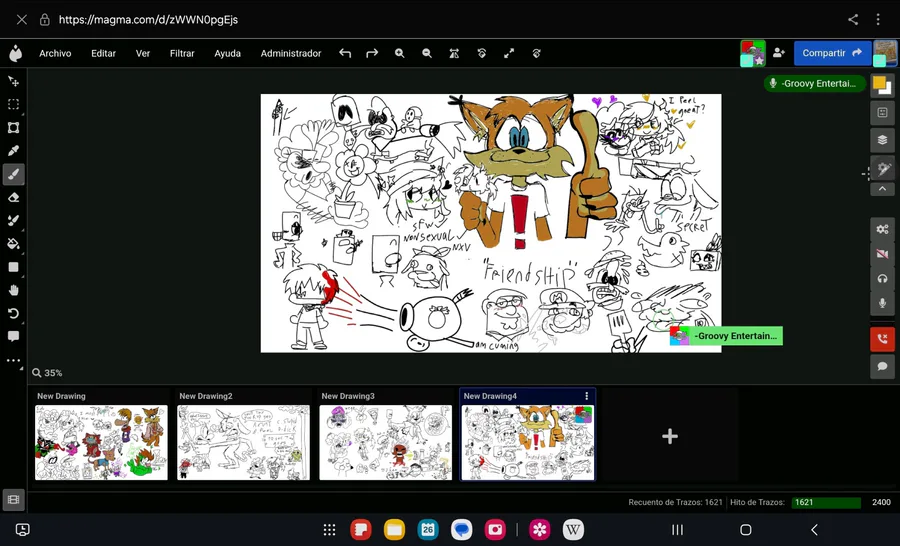Image resolution: width=900 pixels, height=546 pixels.
Task: Open the New Drawing2 thumbnail
Action: tap(243, 442)
